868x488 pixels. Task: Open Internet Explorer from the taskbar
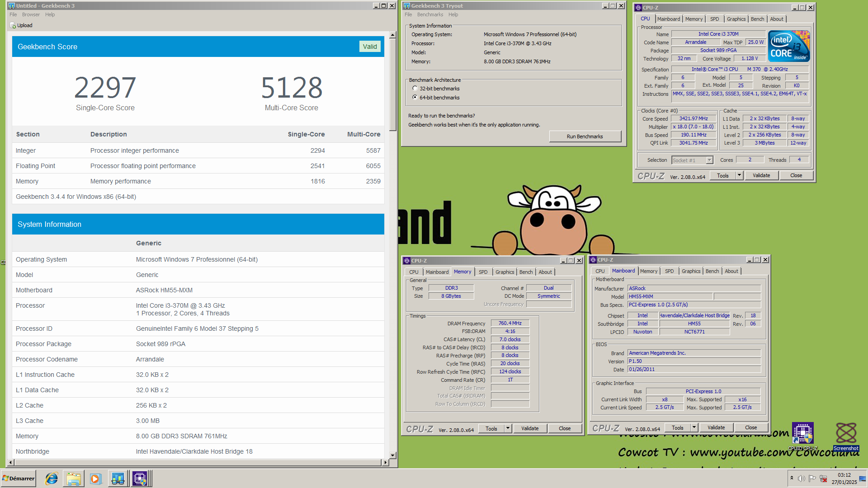[x=52, y=479]
